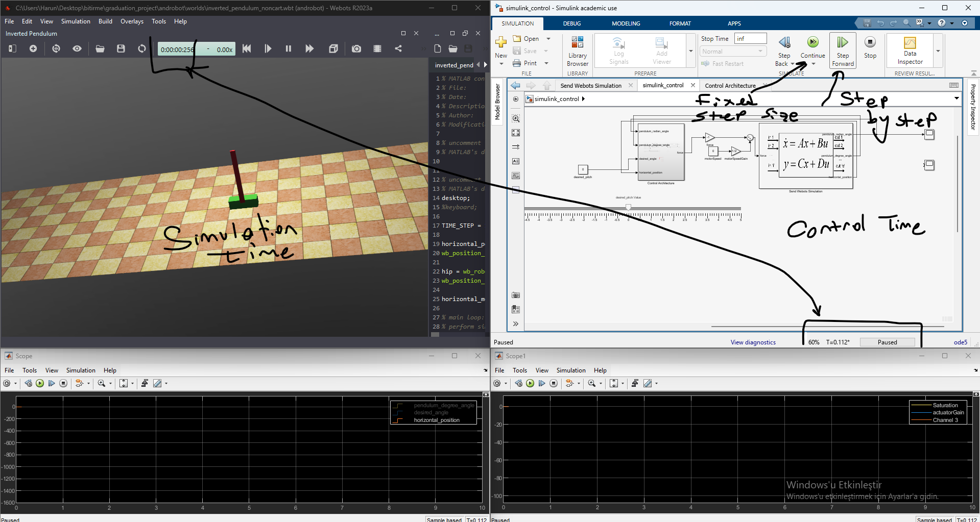Toggle the Webots scene tree sidebar icon
The image size is (980, 522).
coord(13,48)
